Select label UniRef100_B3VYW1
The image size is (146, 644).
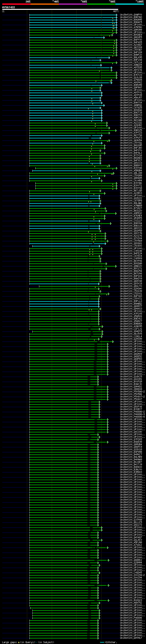point(131,183)
